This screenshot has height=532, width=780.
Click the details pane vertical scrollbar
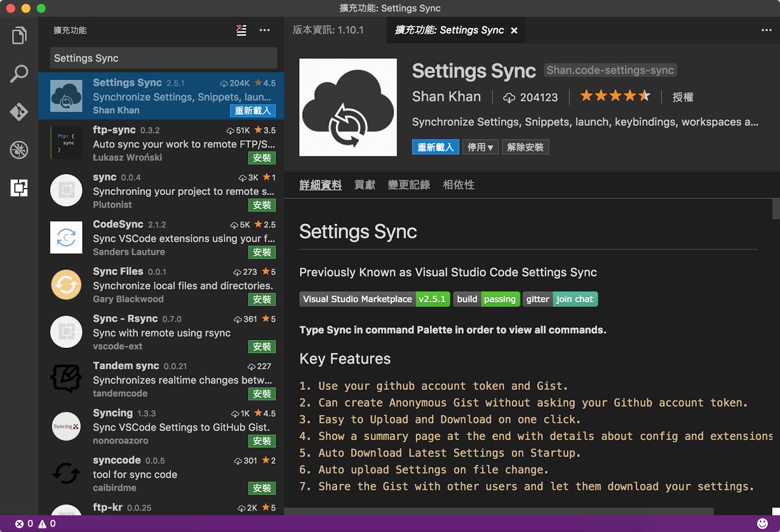(776, 209)
